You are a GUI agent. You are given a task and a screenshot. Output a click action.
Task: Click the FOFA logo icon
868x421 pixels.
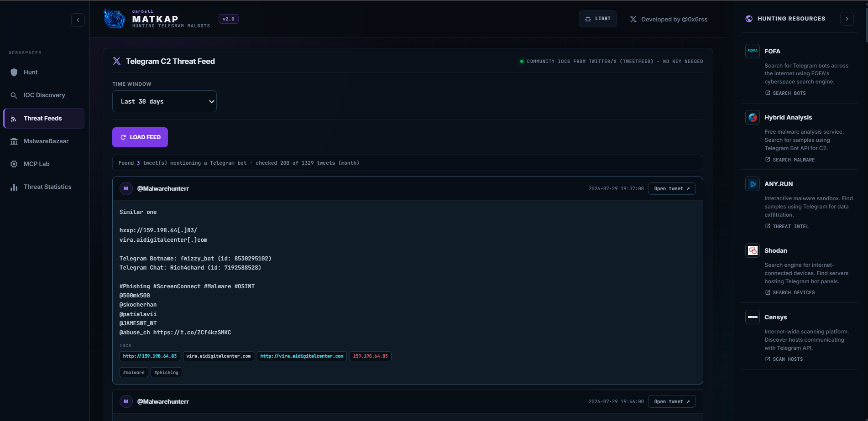click(x=753, y=51)
